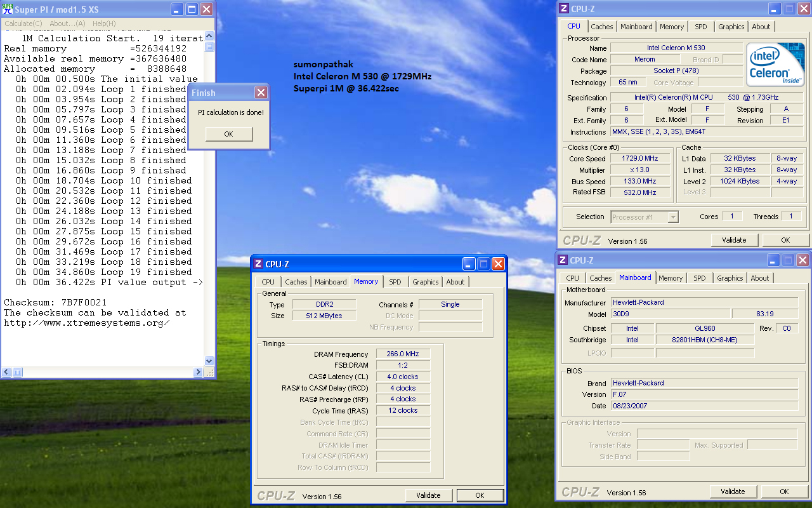This screenshot has height=508, width=812.
Task: Click OK in bottom-right CPU-Z window
Action: pyautogui.click(x=784, y=491)
